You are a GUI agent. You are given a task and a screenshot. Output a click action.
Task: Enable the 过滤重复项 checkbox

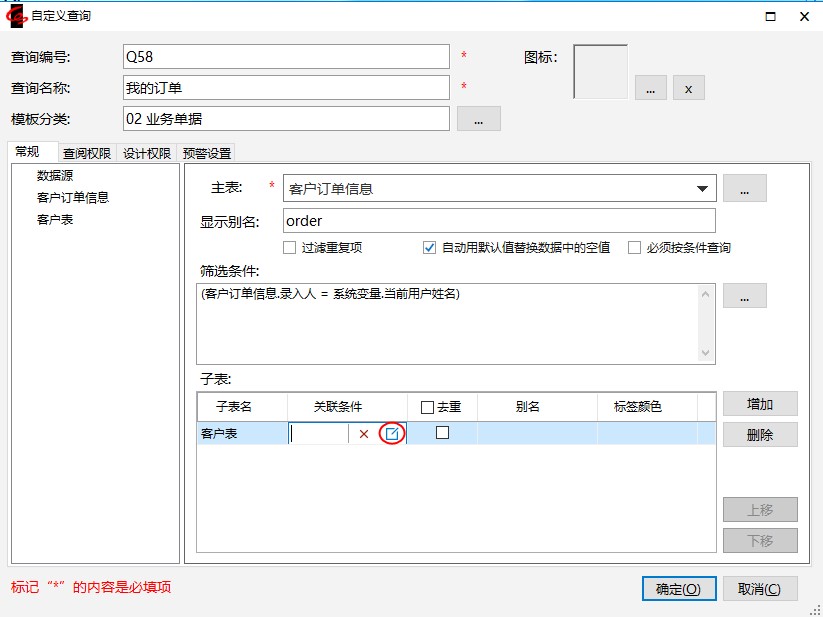click(x=290, y=248)
